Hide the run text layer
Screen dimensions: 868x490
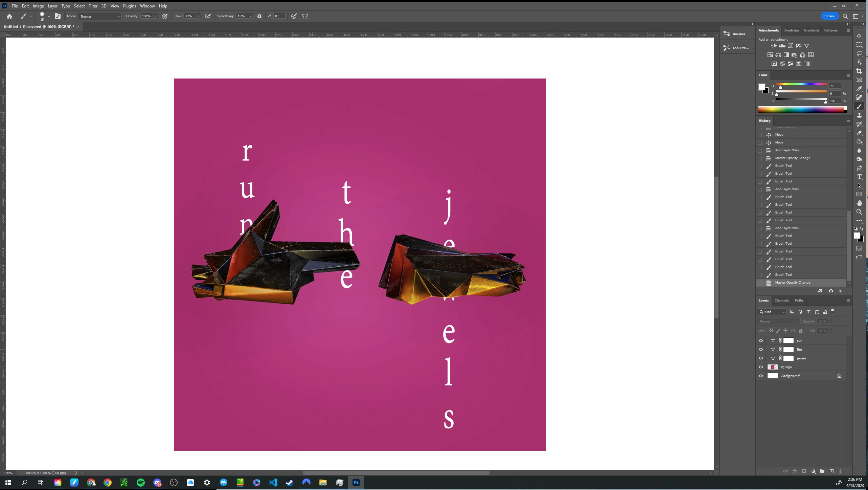tap(761, 341)
